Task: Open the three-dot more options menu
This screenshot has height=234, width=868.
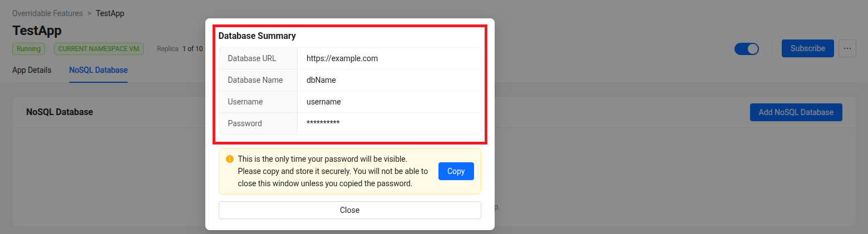Action: pos(847,48)
